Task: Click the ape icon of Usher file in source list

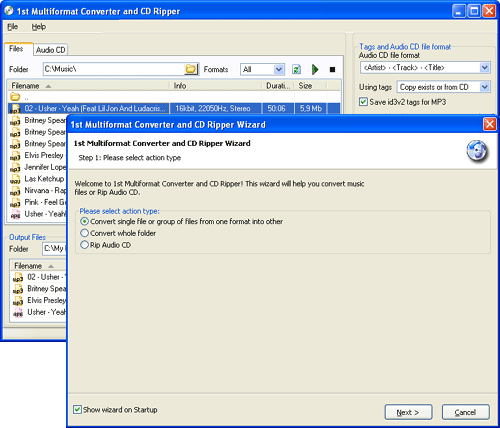Action: click(x=15, y=214)
